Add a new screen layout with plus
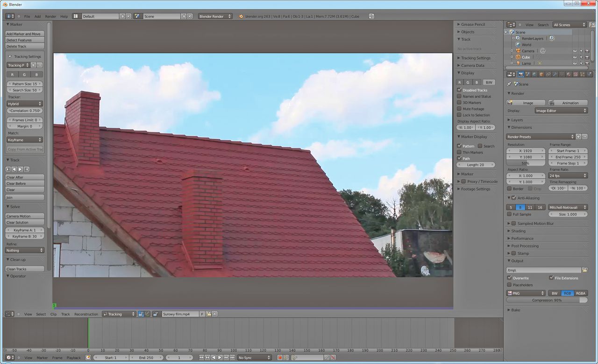This screenshot has width=598, height=364. pyautogui.click(x=123, y=16)
